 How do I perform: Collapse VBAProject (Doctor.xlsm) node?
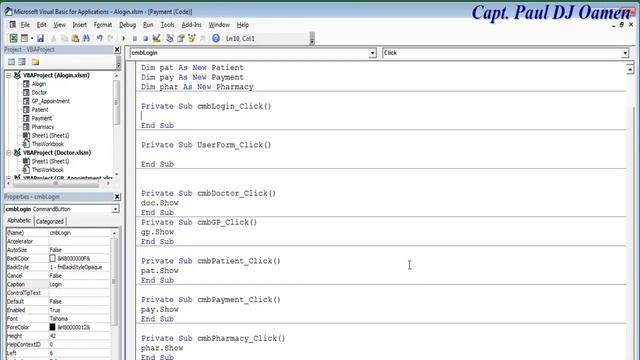[x=9, y=153]
